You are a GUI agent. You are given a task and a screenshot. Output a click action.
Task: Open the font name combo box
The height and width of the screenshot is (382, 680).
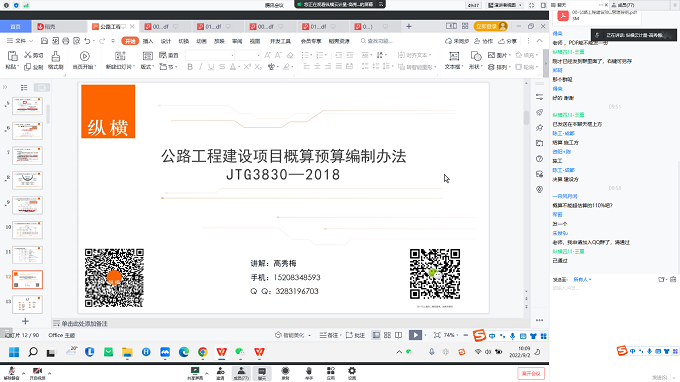(x=210, y=55)
